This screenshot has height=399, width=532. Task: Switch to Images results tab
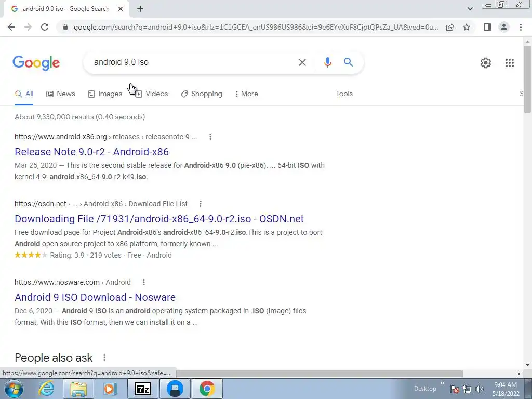tap(105, 94)
